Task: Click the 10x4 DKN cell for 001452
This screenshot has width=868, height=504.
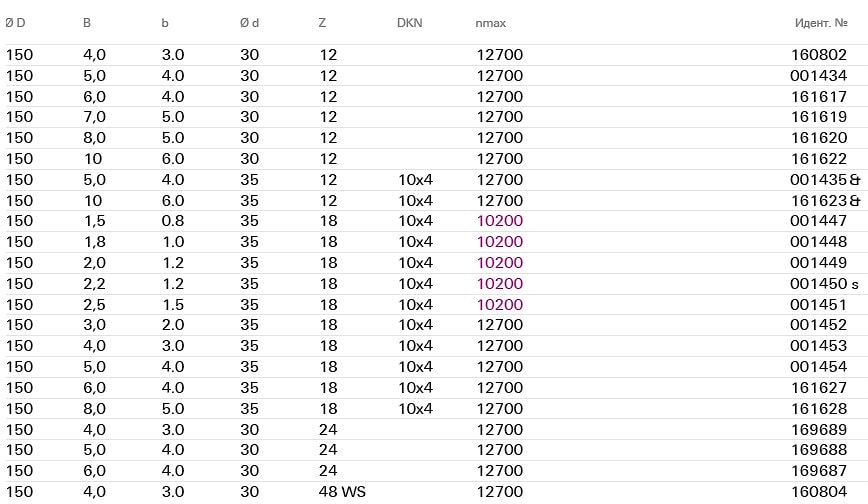Action: pyautogui.click(x=415, y=325)
